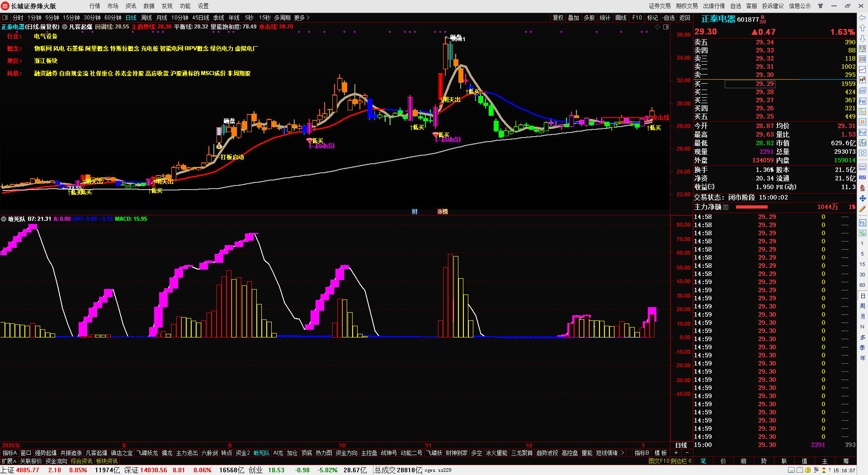The width and height of the screenshot is (868, 475).
Task: Click the gear icon beside 敢死队 indicator
Action: point(4,219)
